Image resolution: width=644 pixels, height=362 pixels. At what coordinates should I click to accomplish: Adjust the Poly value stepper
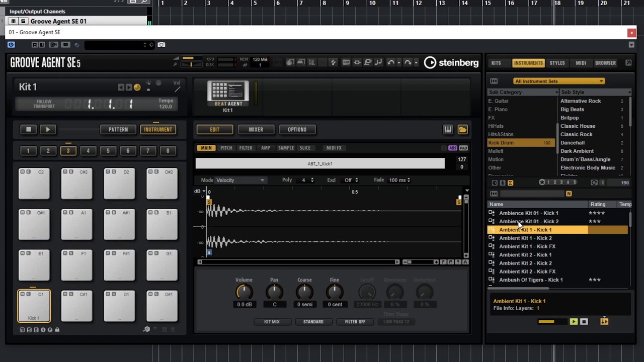click(312, 180)
